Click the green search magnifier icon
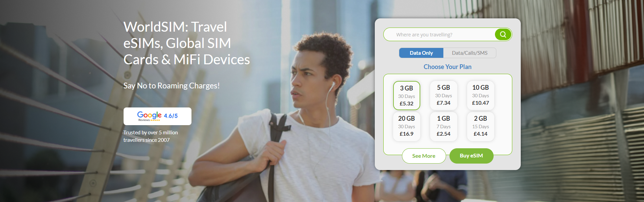The width and height of the screenshot is (644, 202). coord(503,34)
